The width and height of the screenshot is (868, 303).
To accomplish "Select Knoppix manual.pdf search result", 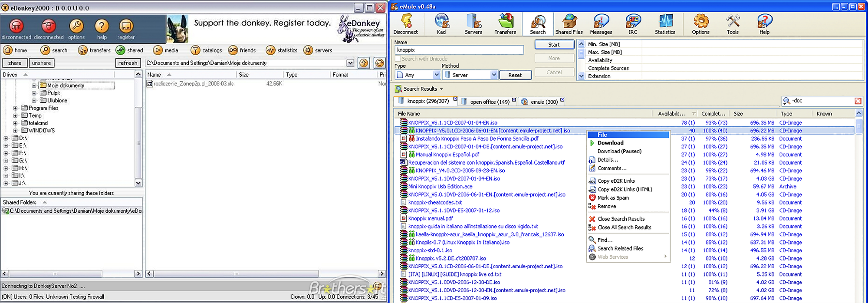I will [430, 218].
